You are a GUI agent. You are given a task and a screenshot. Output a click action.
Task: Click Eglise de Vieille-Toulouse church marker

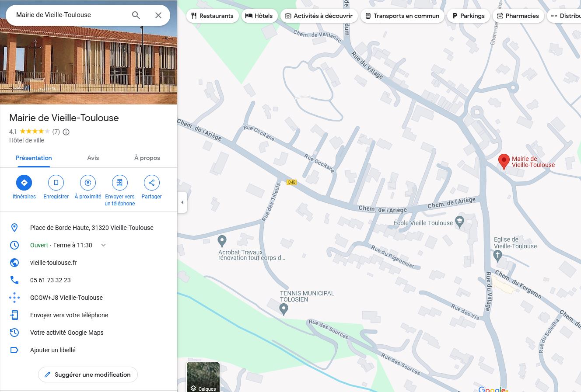[x=497, y=256]
